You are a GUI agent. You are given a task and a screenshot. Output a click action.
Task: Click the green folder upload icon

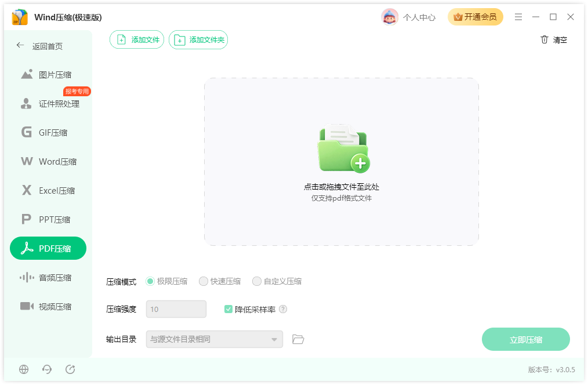coord(344,148)
